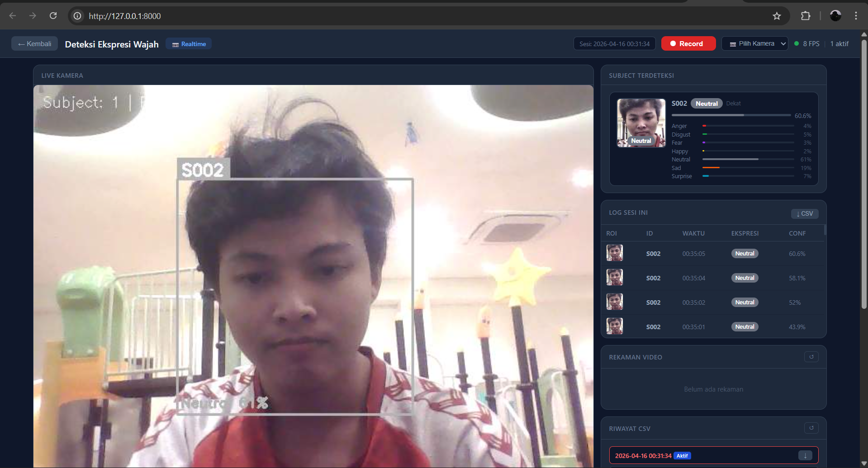Click the 58.1% confidence cell
Screen dimensions: 868x468
coord(797,278)
